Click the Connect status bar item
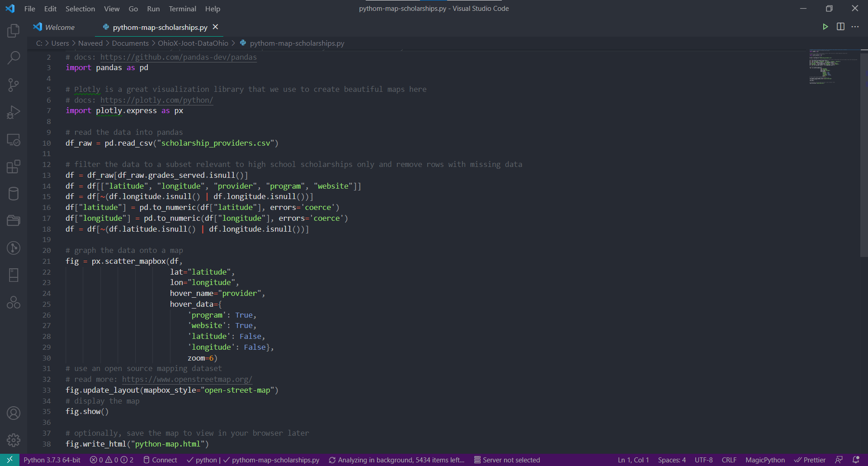868x466 pixels. tap(160, 460)
